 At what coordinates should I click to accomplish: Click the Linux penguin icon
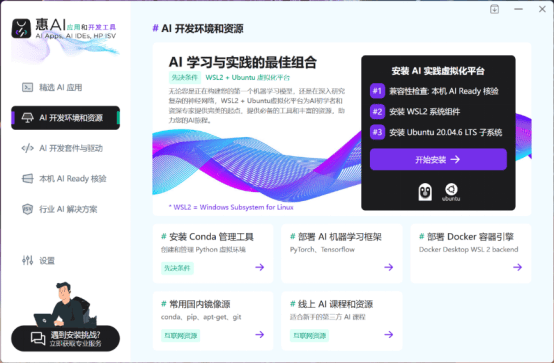click(425, 192)
